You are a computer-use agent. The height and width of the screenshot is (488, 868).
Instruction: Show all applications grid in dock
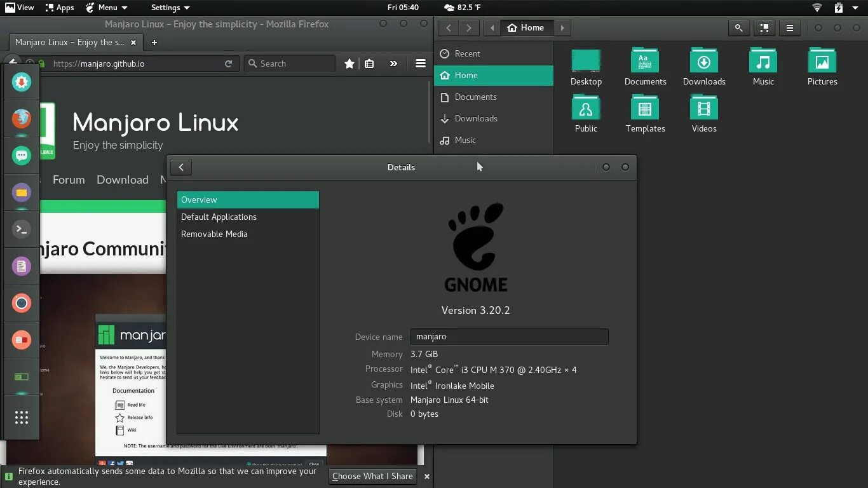click(22, 417)
